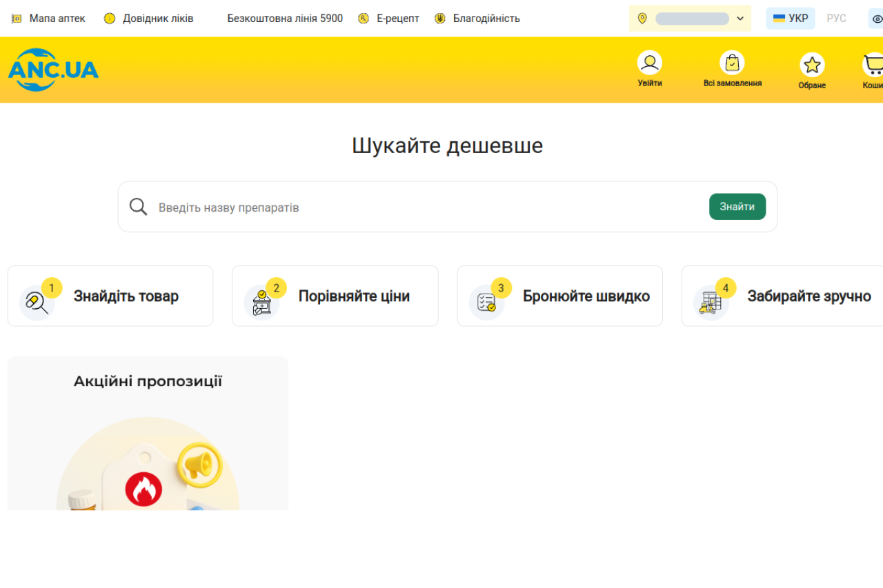The width and height of the screenshot is (883, 588).
Task: Open Всі замовлення bag icon
Action: pos(732,63)
